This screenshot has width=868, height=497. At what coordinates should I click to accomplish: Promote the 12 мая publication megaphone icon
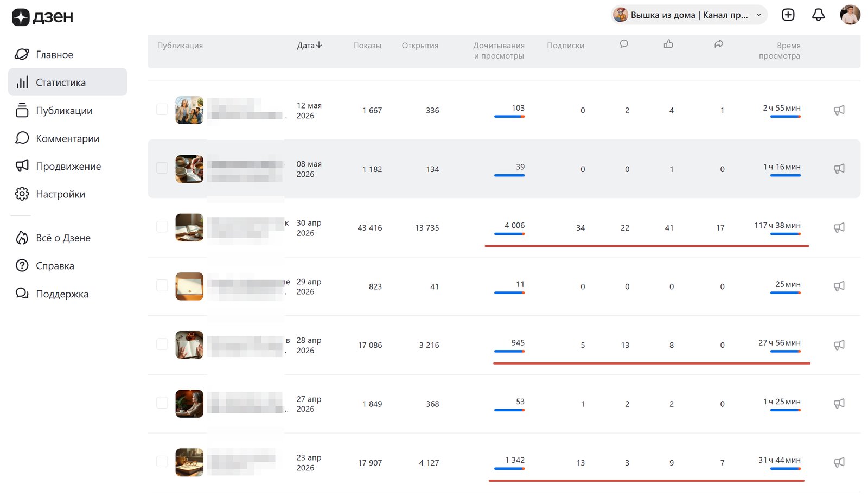(839, 110)
